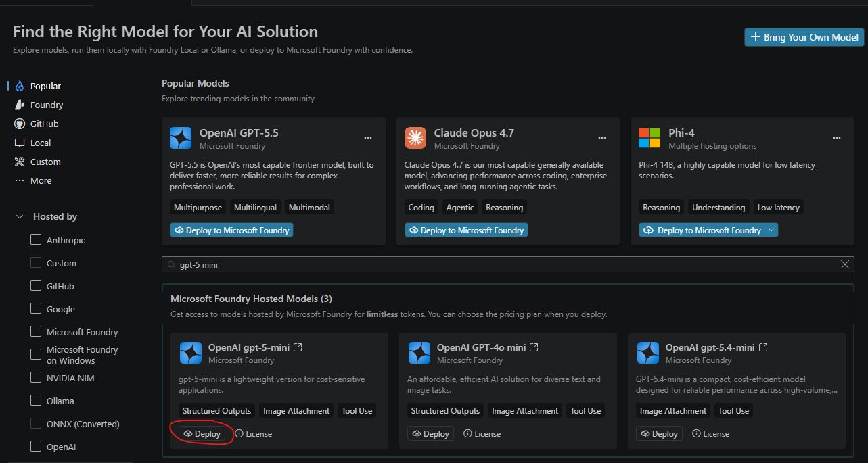
Task: Check the Google host filter
Action: tap(36, 309)
